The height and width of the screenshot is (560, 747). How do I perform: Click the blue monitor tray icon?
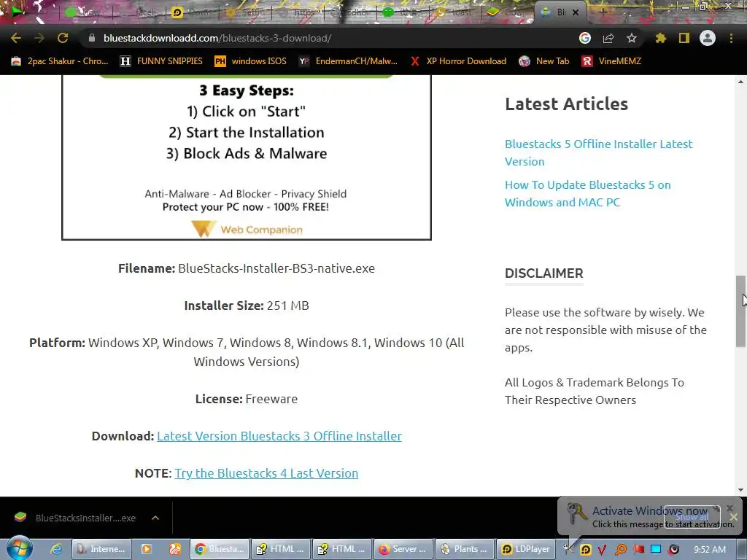pos(656,550)
